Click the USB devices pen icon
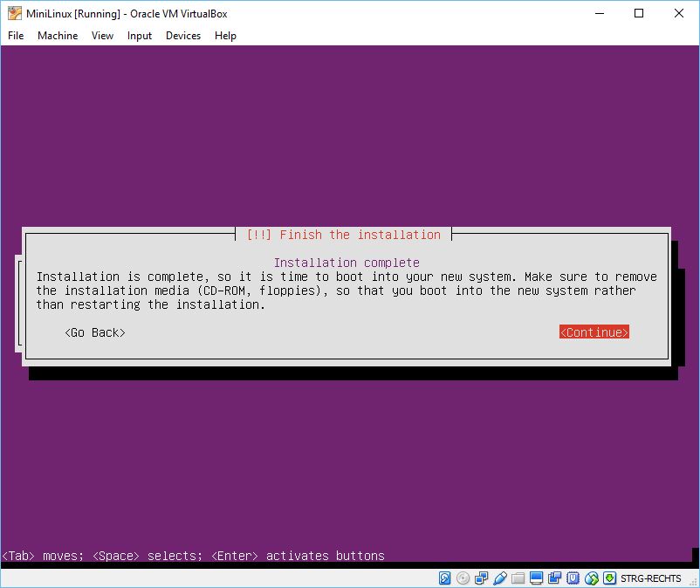This screenshot has width=700, height=588. [x=499, y=578]
